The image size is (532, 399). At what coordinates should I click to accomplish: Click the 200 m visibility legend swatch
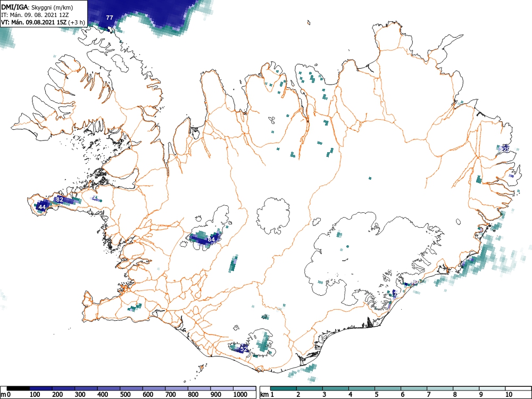63,388
